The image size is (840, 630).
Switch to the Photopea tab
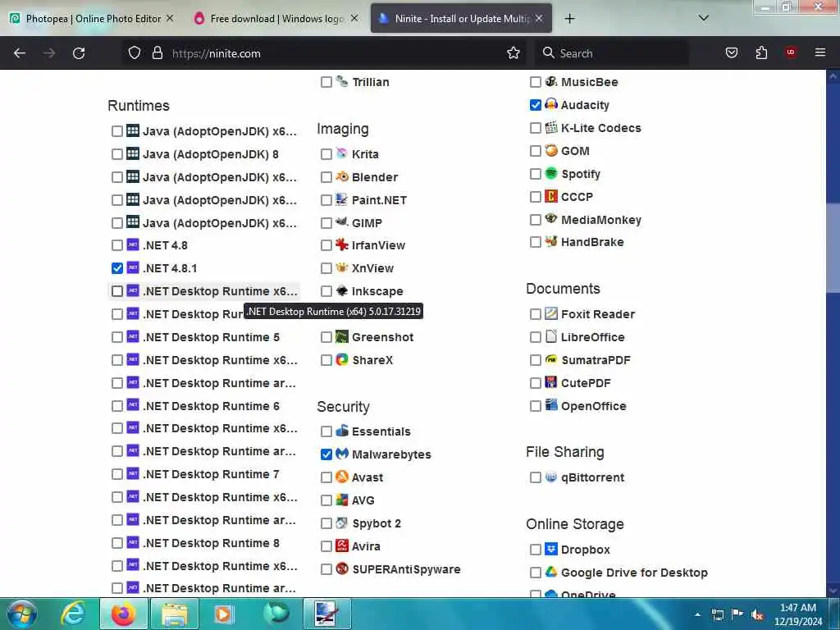[94, 19]
